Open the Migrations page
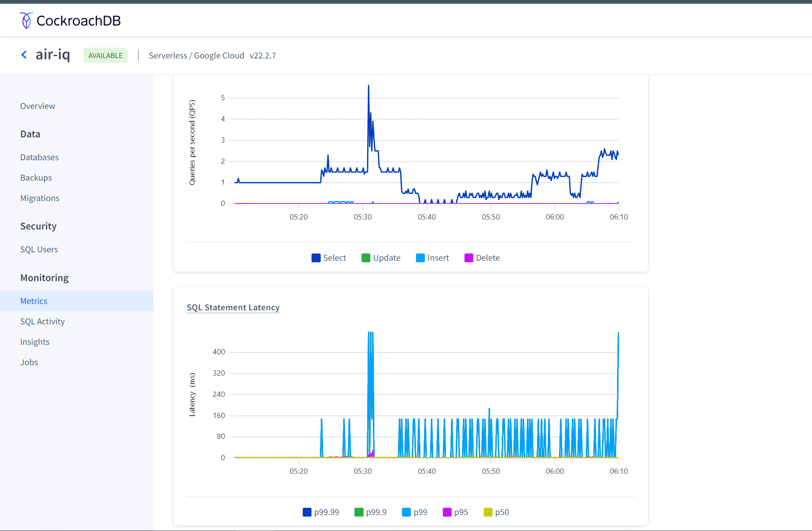Viewport: 812px width, 531px height. 40,198
